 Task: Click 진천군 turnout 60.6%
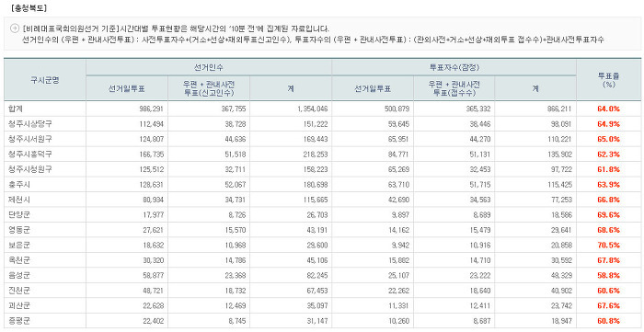pos(608,291)
